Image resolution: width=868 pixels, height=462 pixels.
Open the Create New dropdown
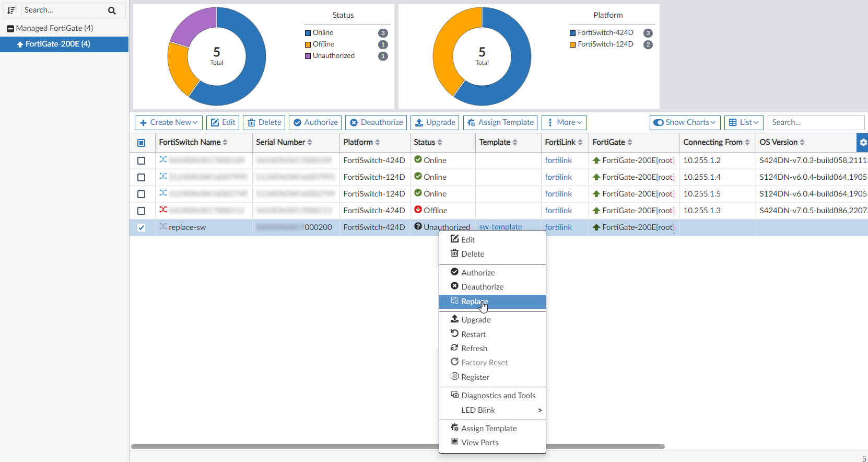click(x=169, y=122)
